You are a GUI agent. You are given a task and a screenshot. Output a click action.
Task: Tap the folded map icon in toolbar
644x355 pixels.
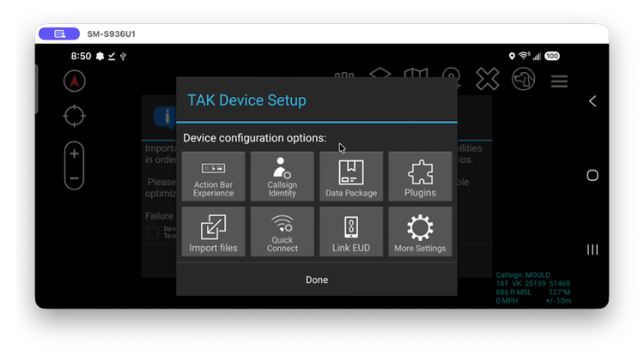point(416,73)
